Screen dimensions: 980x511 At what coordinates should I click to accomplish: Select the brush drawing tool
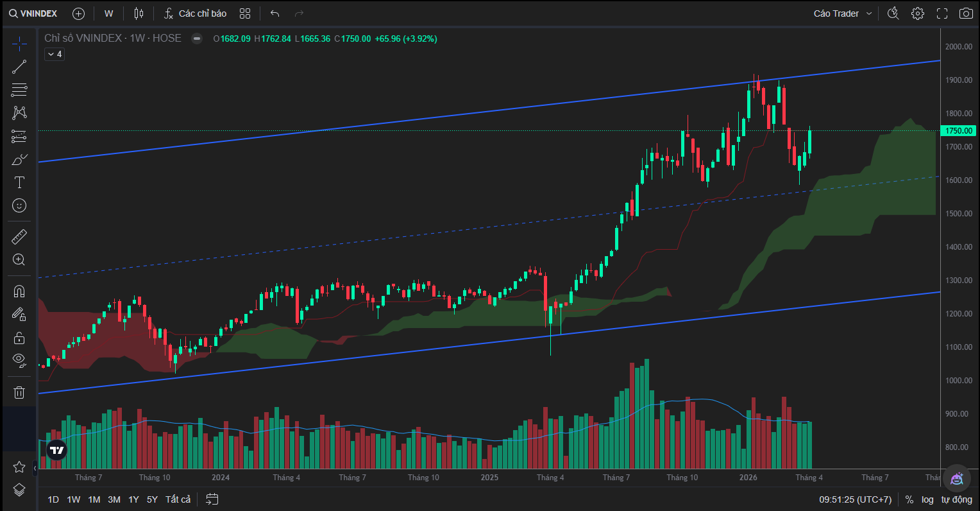click(19, 159)
